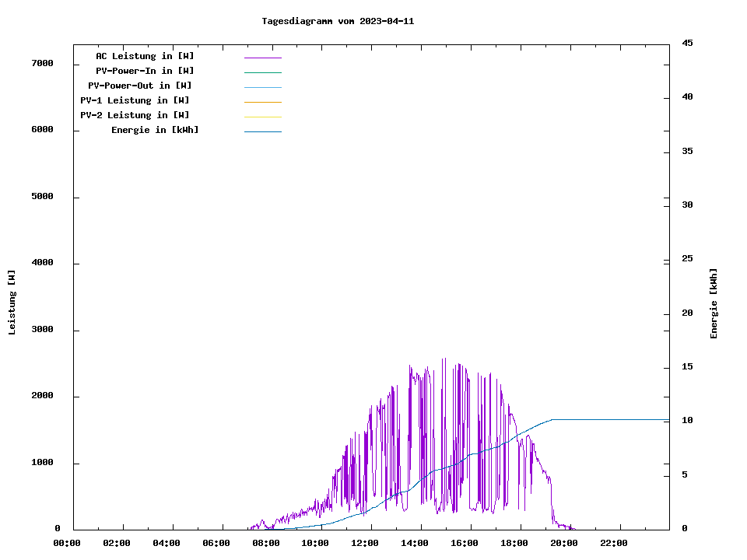Select the PV-1 Leistung legend label
The image size is (747, 560).
(135, 100)
